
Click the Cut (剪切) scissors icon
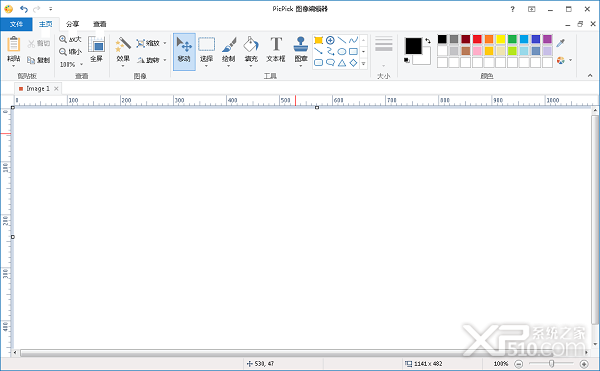coord(31,44)
